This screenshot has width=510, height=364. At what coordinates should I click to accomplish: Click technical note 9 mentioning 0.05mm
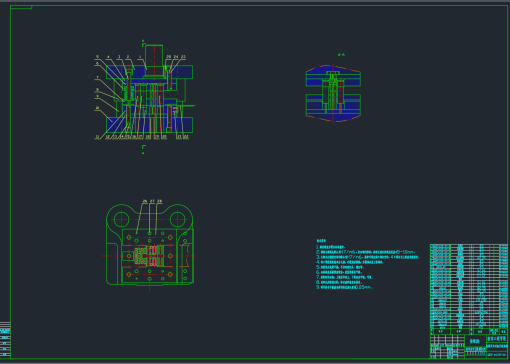click(344, 287)
